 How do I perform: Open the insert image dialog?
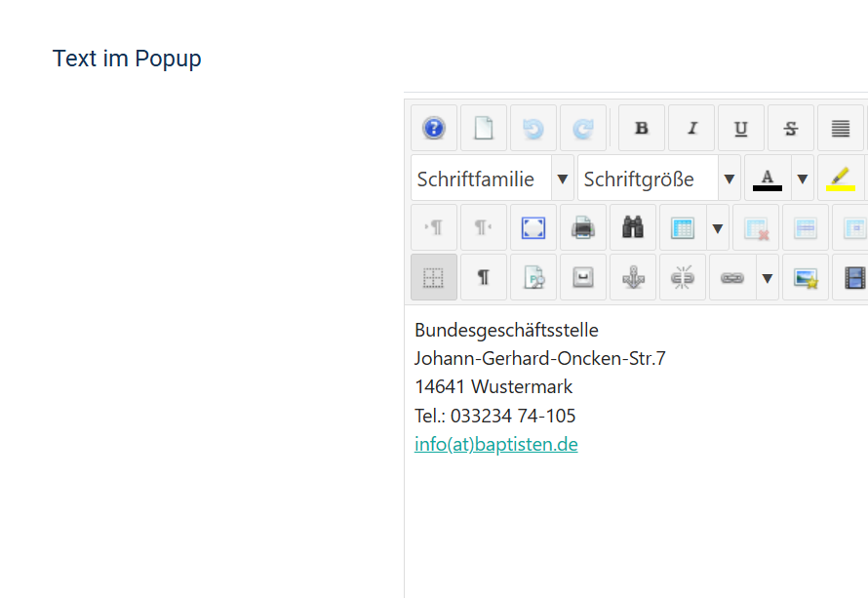[806, 276]
